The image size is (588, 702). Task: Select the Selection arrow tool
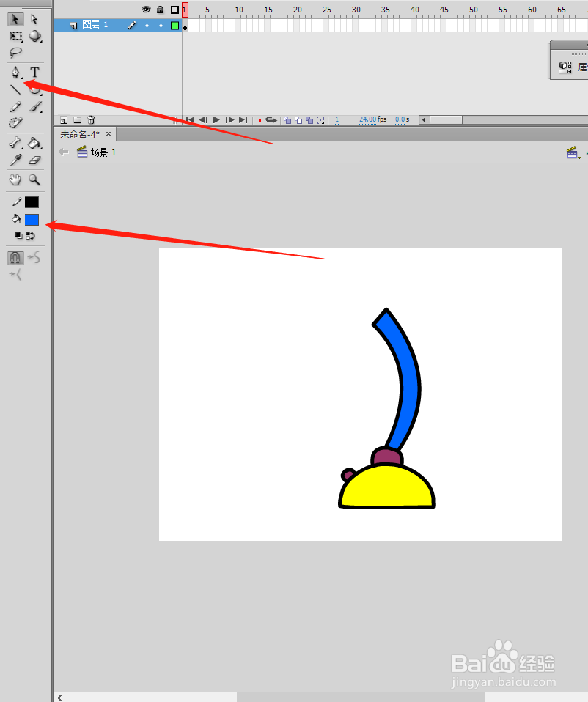point(15,19)
